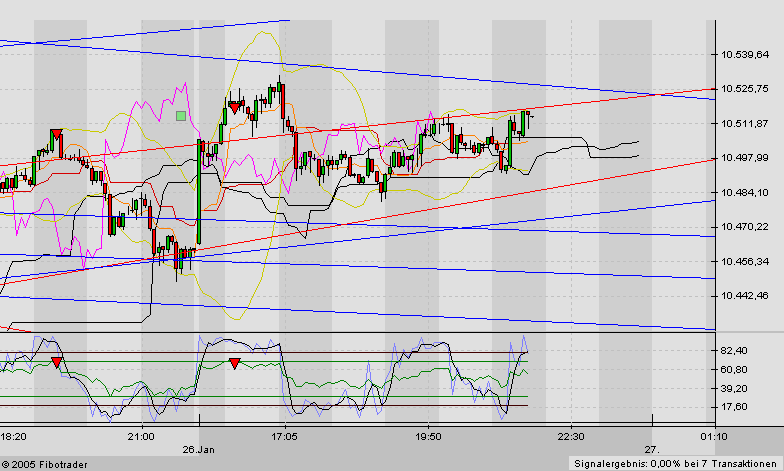The height and width of the screenshot is (471, 784).
Task: Select the 39,20 oscillator scale value
Action: [735, 388]
